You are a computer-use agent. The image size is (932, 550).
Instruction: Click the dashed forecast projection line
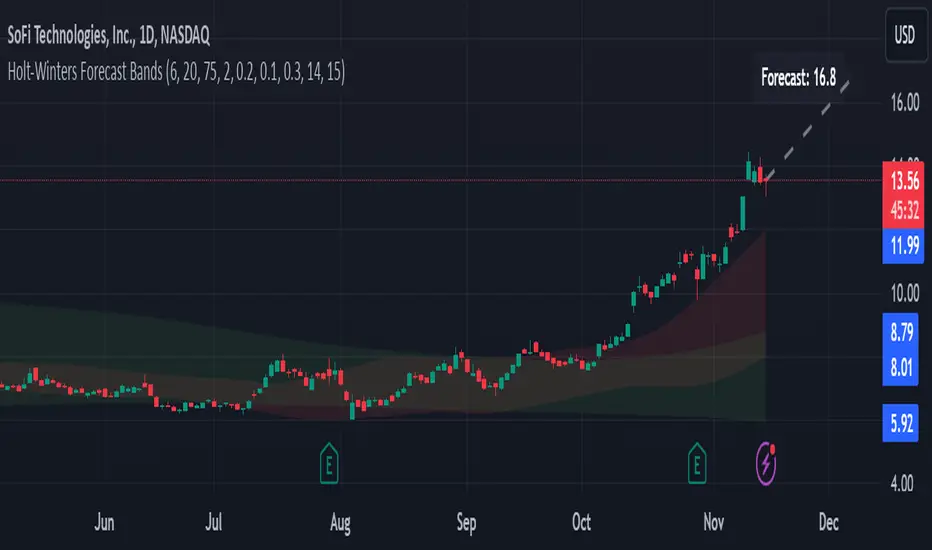click(806, 130)
